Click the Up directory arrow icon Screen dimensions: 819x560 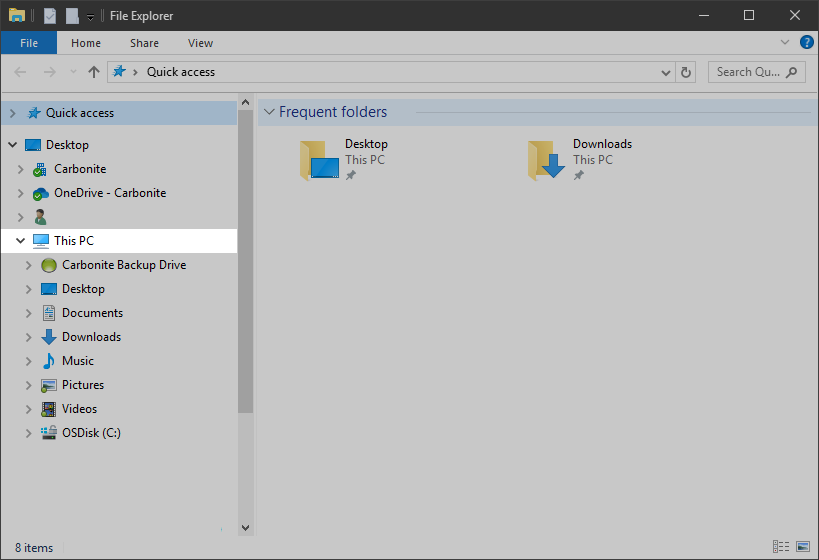pos(94,72)
